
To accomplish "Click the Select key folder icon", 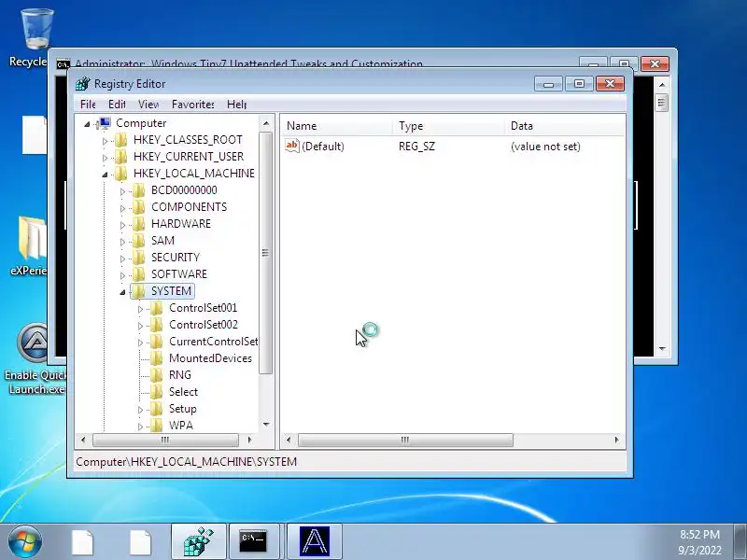I will coord(156,392).
